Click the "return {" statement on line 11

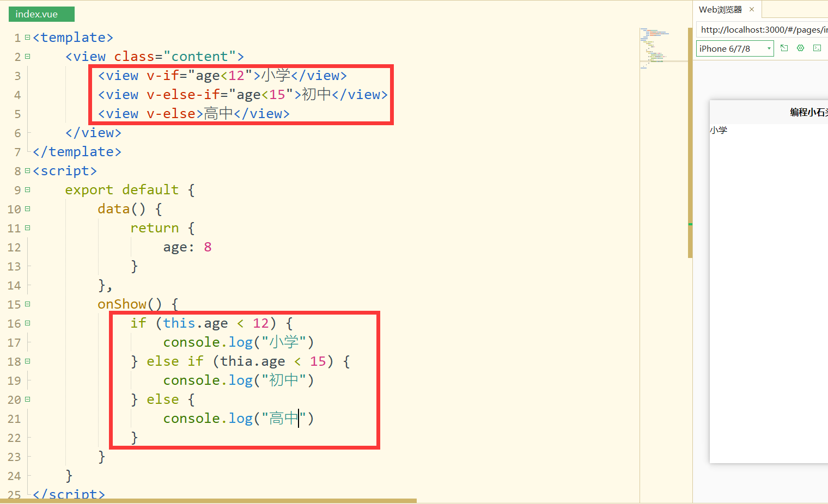[x=163, y=228]
